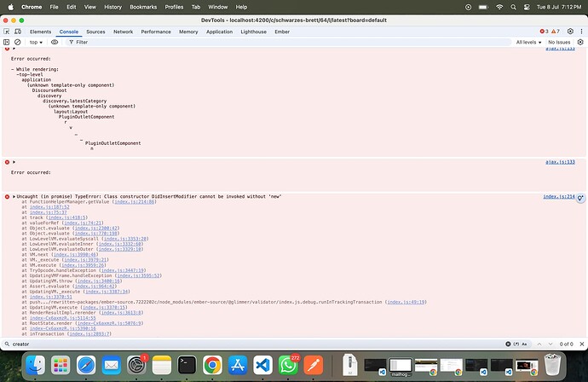Open Finder from the Dock
588x382 pixels.
coord(36,365)
